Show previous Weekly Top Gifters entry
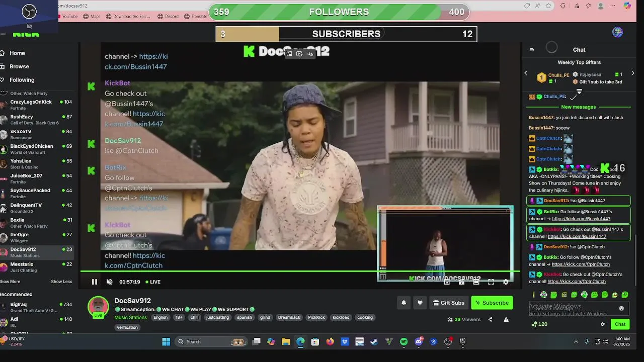Screen dimensions: 644x362 pos(526,73)
